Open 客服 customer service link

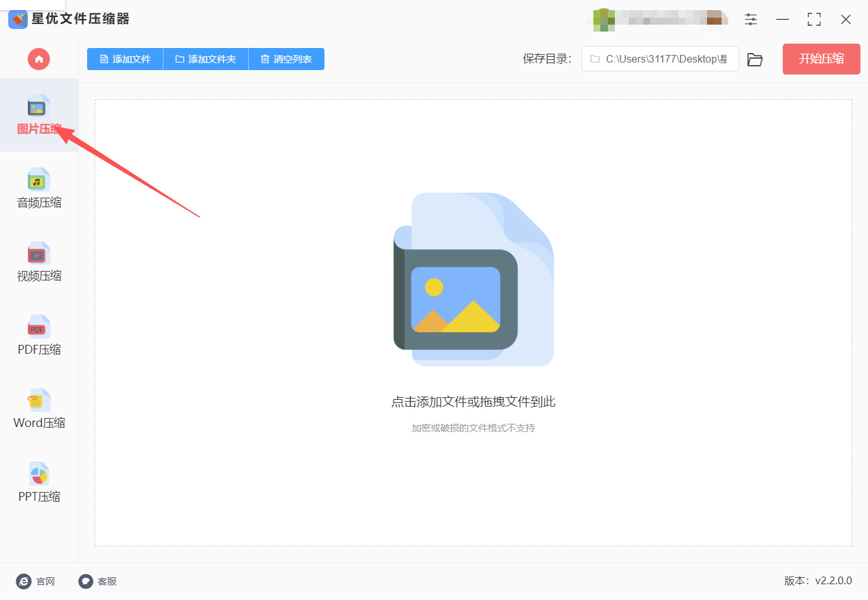tap(98, 581)
